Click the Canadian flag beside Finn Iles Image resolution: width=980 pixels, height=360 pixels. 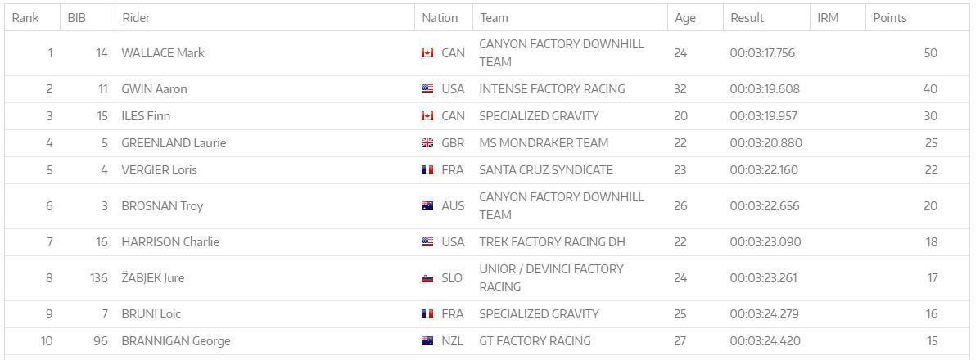pos(427,116)
